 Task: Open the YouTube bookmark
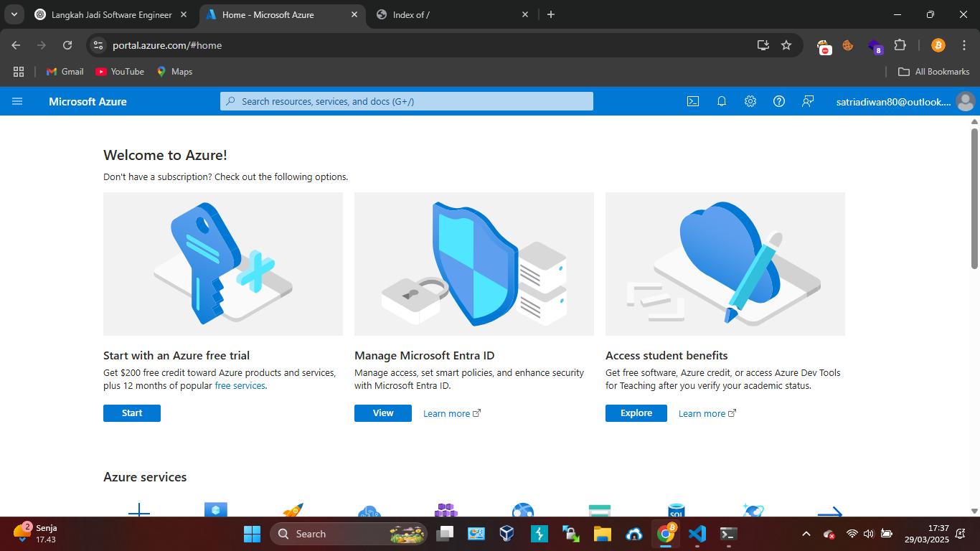click(120, 72)
